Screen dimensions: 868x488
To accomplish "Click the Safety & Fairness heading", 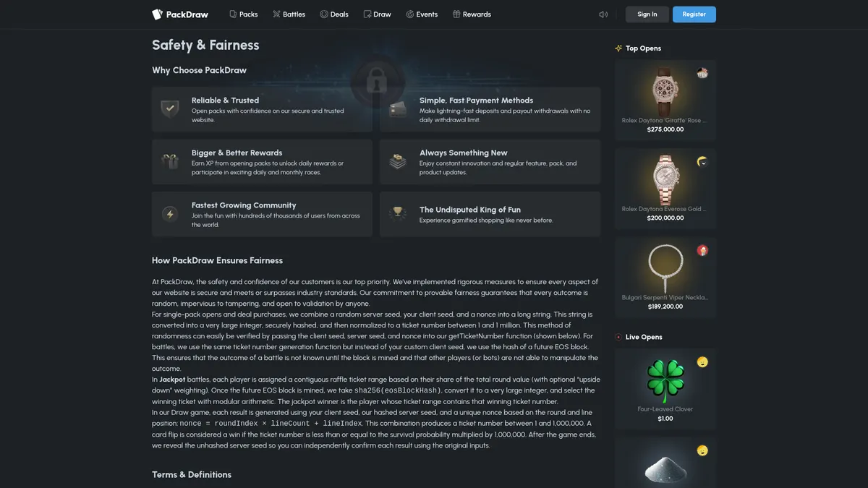I will pyautogui.click(x=205, y=46).
